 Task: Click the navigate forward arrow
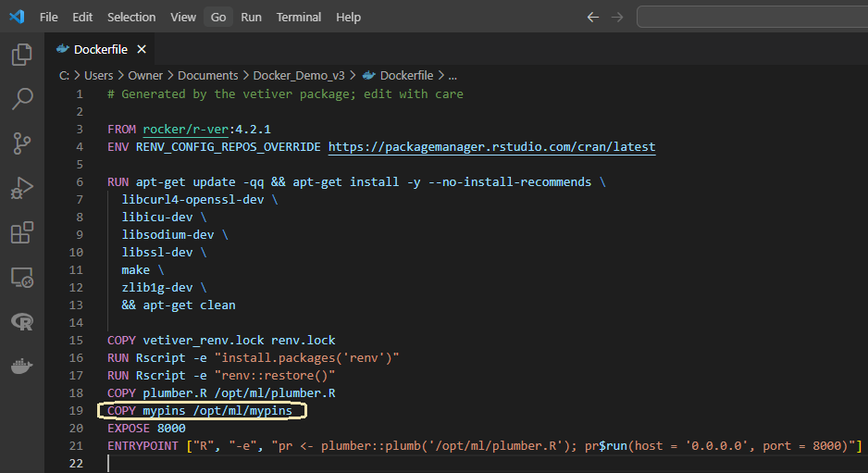[617, 17]
